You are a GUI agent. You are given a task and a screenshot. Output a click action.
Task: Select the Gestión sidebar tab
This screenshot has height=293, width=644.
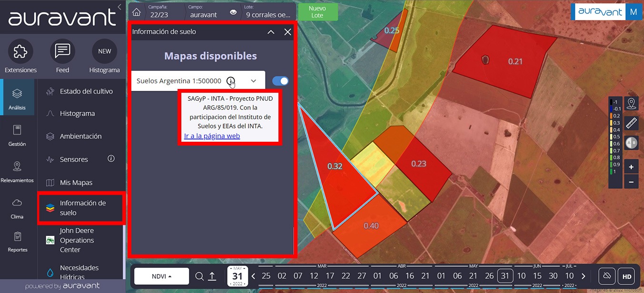pyautogui.click(x=17, y=135)
